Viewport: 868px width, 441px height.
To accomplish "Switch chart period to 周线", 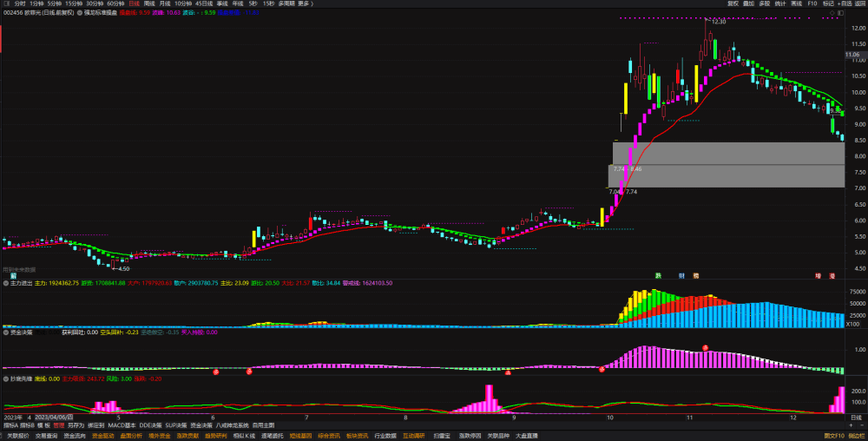I will click(149, 3).
